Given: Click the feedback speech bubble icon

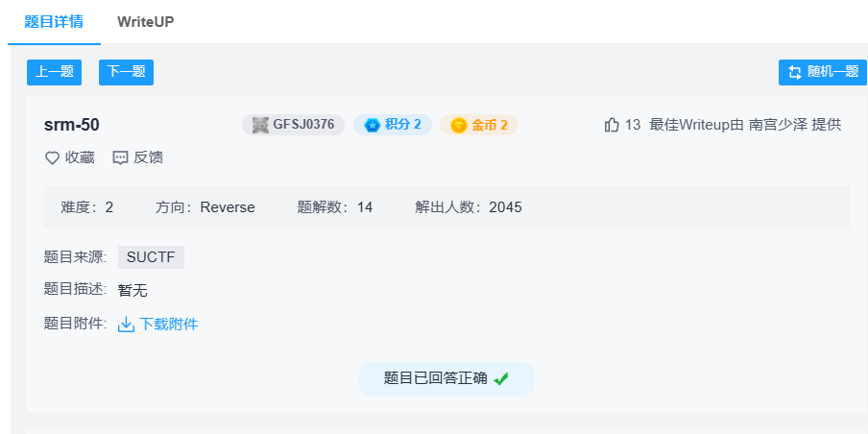Looking at the screenshot, I should coord(121,157).
